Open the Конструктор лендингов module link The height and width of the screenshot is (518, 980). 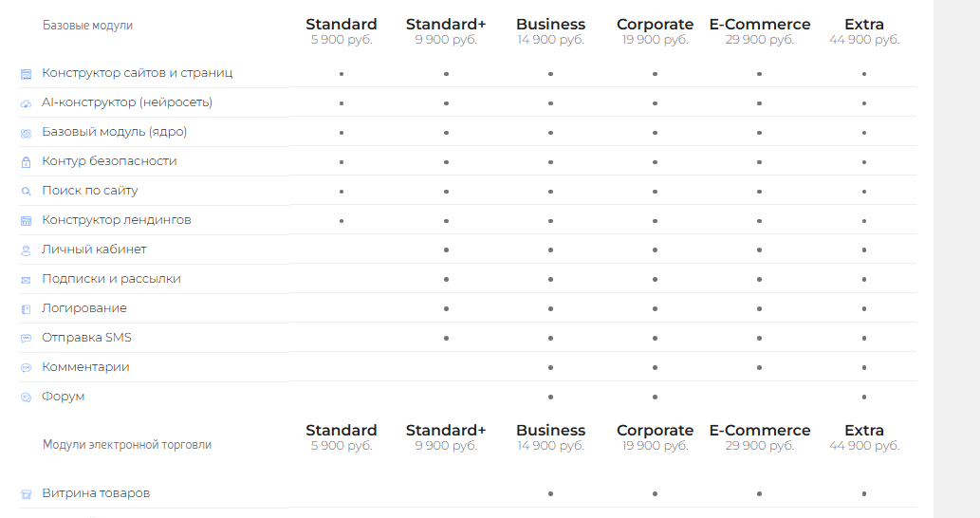pyautogui.click(x=117, y=220)
